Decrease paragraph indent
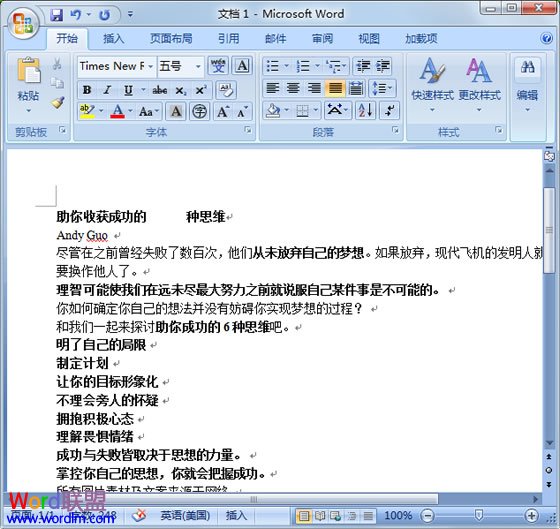 click(x=363, y=66)
